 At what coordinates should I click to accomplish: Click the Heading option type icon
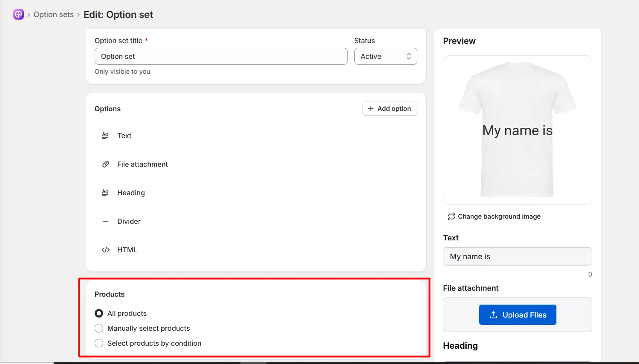point(105,193)
